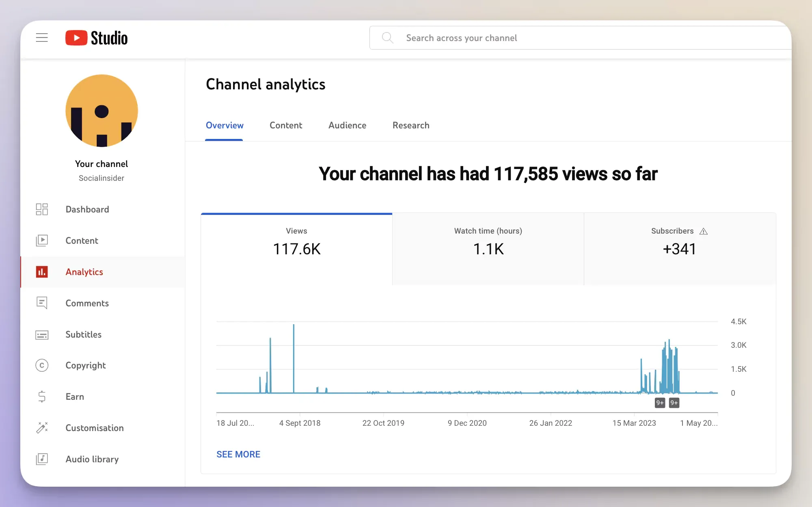Click the Comments speech bubble icon

42,303
